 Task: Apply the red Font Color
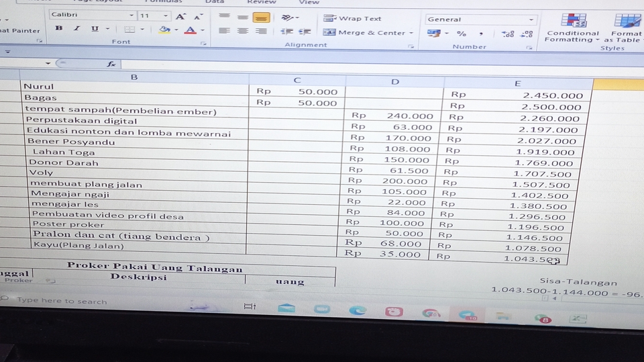click(190, 30)
